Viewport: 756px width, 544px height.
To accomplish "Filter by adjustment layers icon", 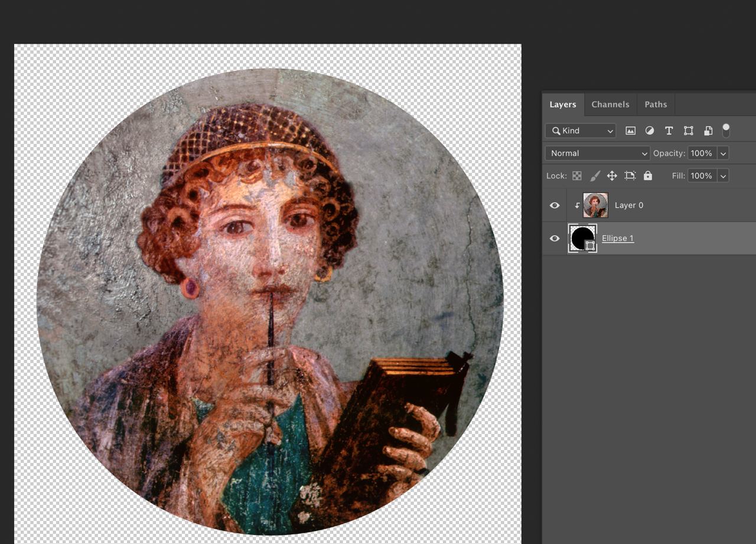I will 649,131.
